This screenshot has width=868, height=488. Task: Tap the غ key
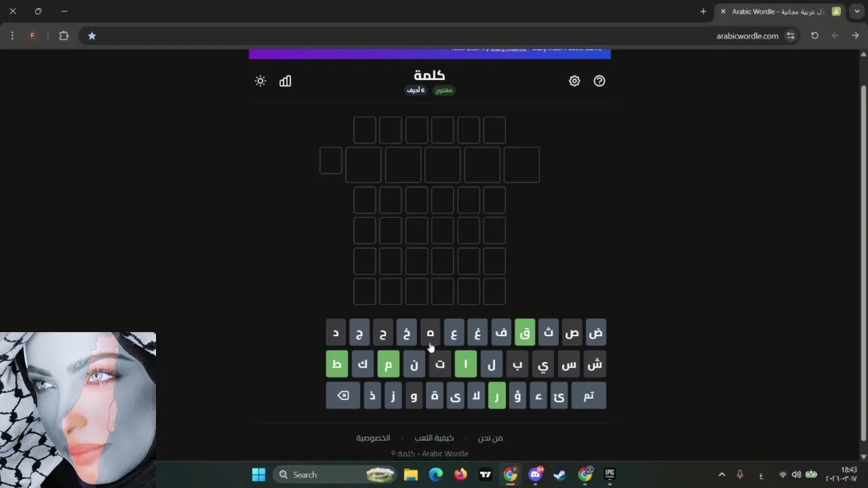[x=477, y=333]
